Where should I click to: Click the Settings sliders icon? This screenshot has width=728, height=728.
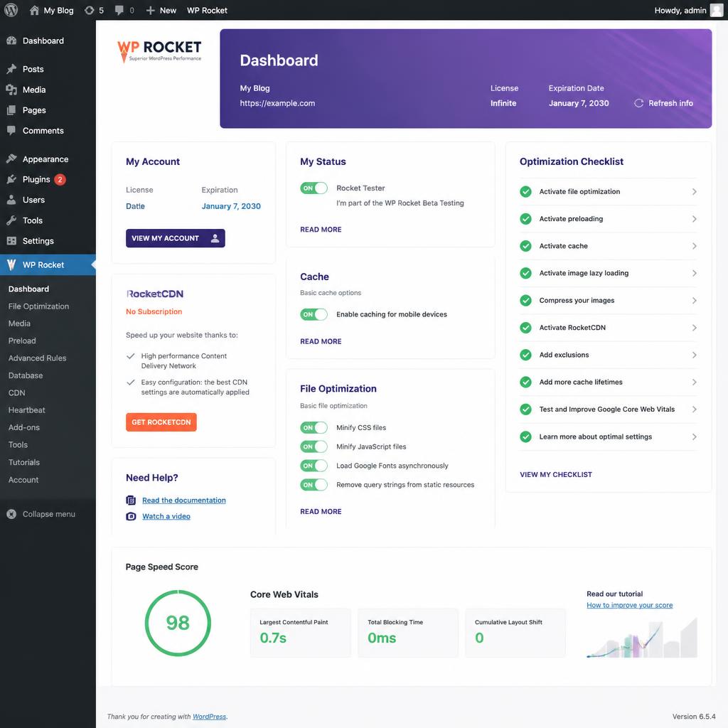pos(11,240)
